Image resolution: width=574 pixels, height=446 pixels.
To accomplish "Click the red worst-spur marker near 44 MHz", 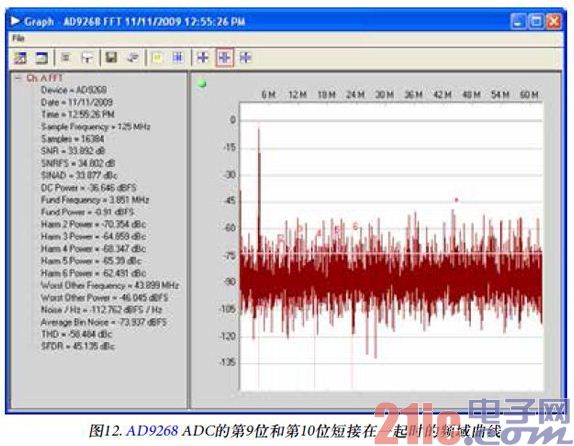I will click(x=456, y=200).
